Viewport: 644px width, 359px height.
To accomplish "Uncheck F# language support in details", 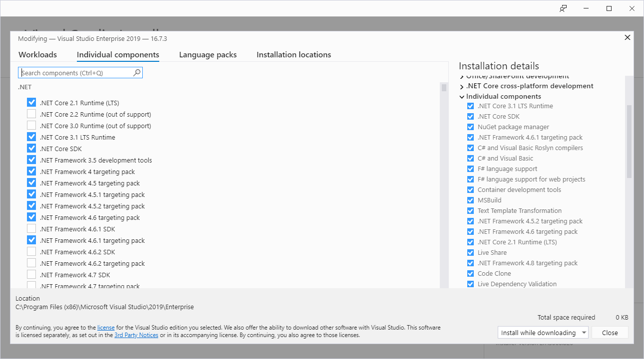I will (x=470, y=169).
